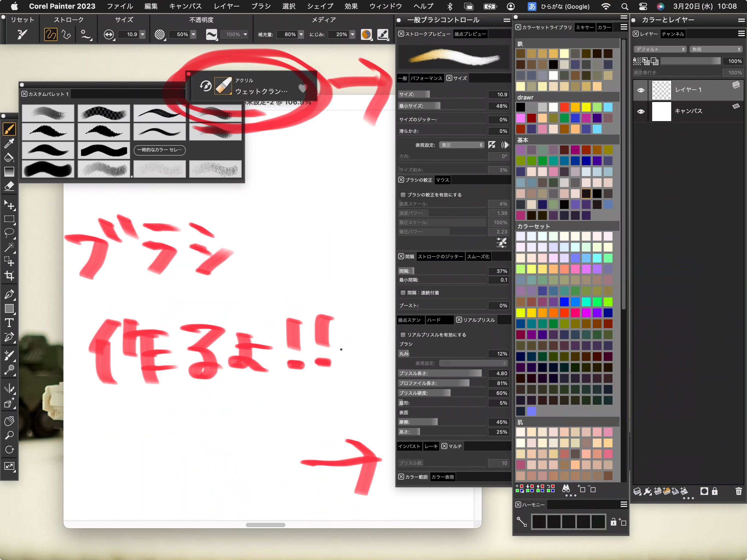Open the File menu
The image size is (747, 560).
120,6
